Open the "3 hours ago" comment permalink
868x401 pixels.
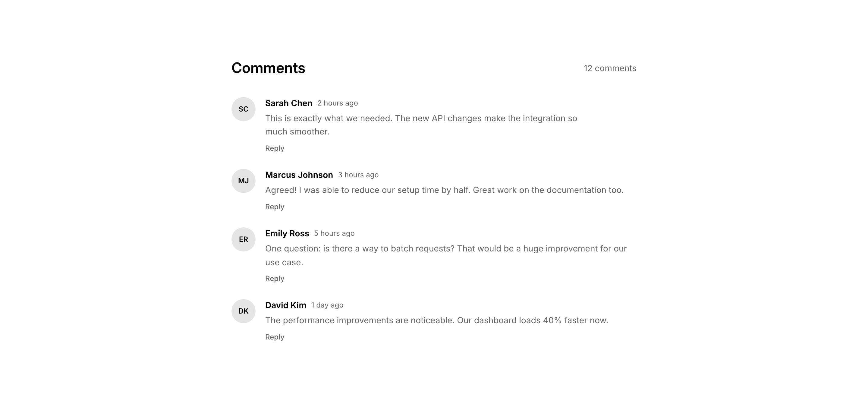(x=358, y=175)
